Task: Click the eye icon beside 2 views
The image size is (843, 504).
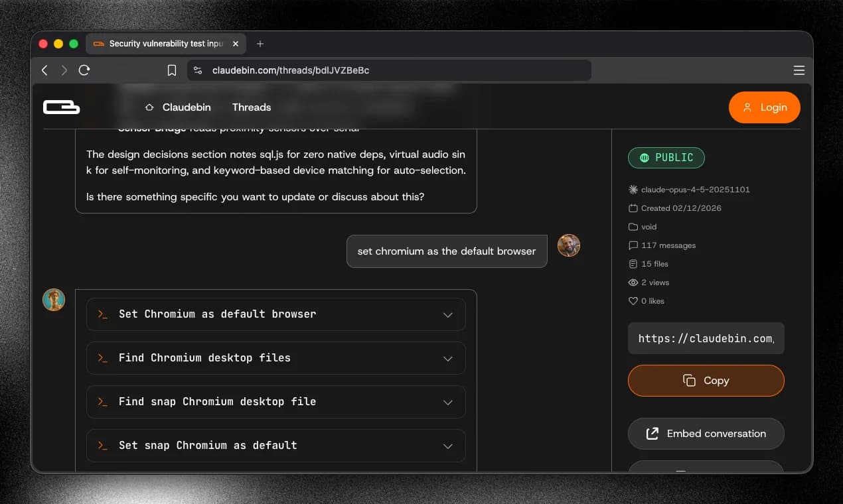Action: [633, 282]
